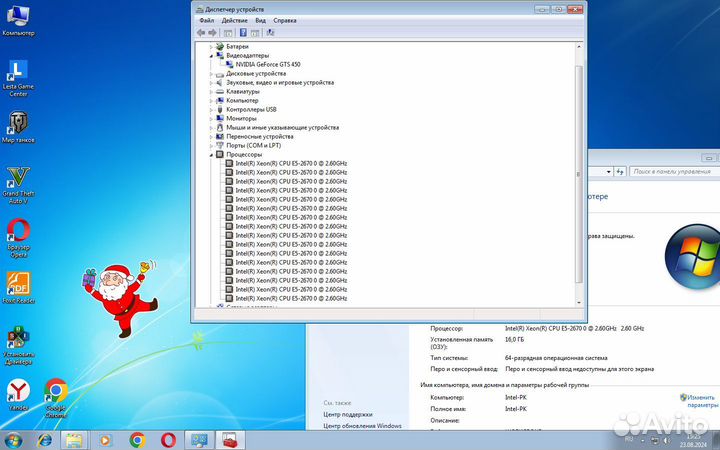Open the Yandex browser desktop shortcut

(17, 391)
